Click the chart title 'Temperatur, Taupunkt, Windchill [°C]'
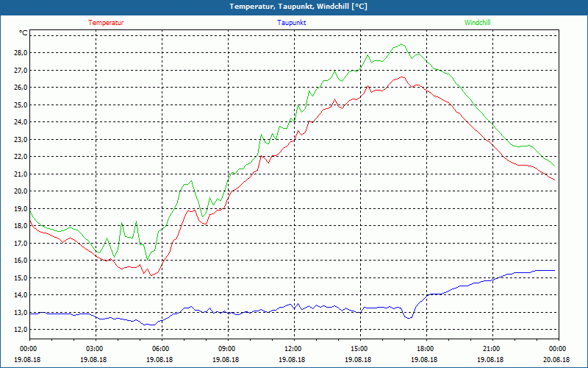Image resolution: width=588 pixels, height=368 pixels. point(298,7)
